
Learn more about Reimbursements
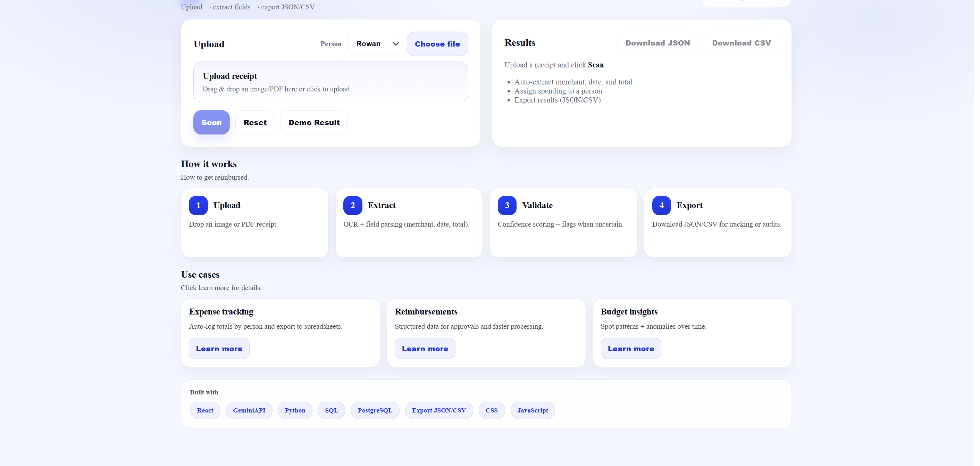pos(425,349)
